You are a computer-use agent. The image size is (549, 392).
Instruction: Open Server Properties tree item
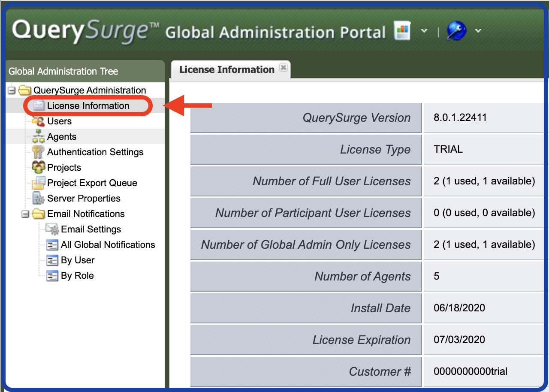point(84,199)
